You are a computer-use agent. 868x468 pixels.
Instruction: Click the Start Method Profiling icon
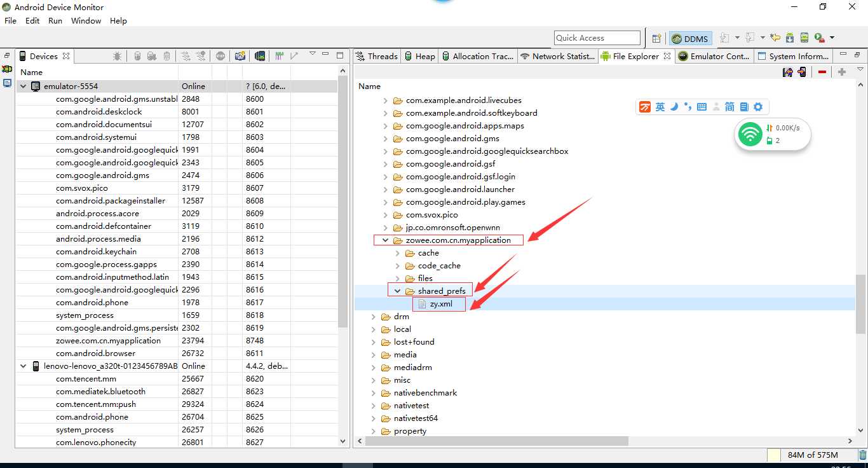point(201,56)
